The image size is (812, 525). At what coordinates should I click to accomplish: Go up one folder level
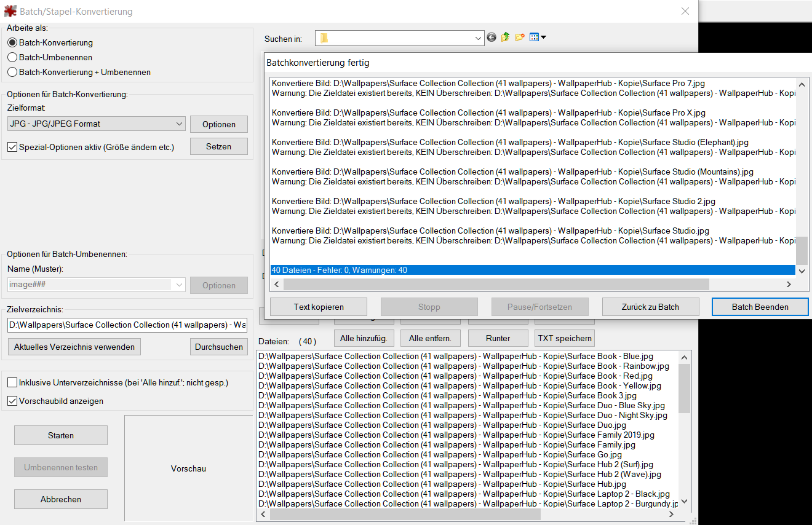[506, 37]
